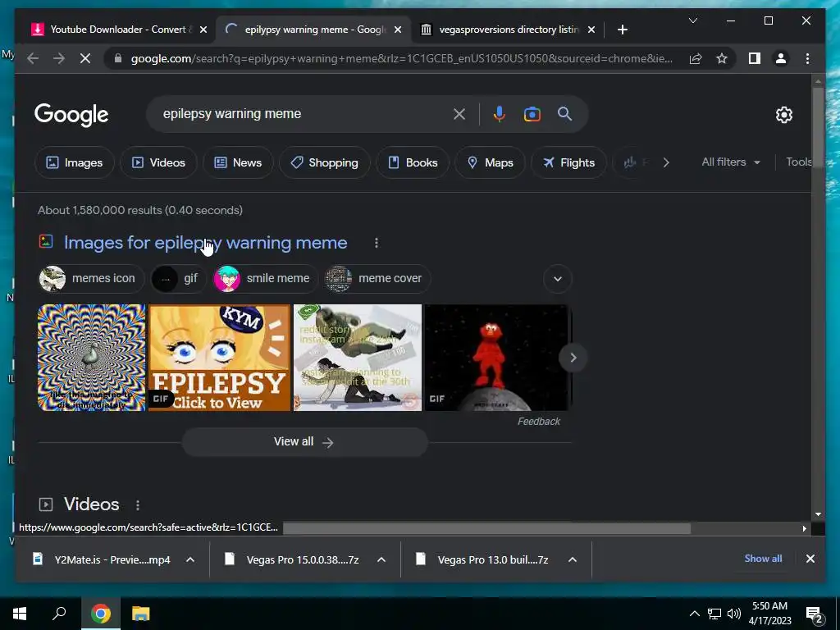
Task: Select gif suggestion chip
Action: [x=178, y=279]
